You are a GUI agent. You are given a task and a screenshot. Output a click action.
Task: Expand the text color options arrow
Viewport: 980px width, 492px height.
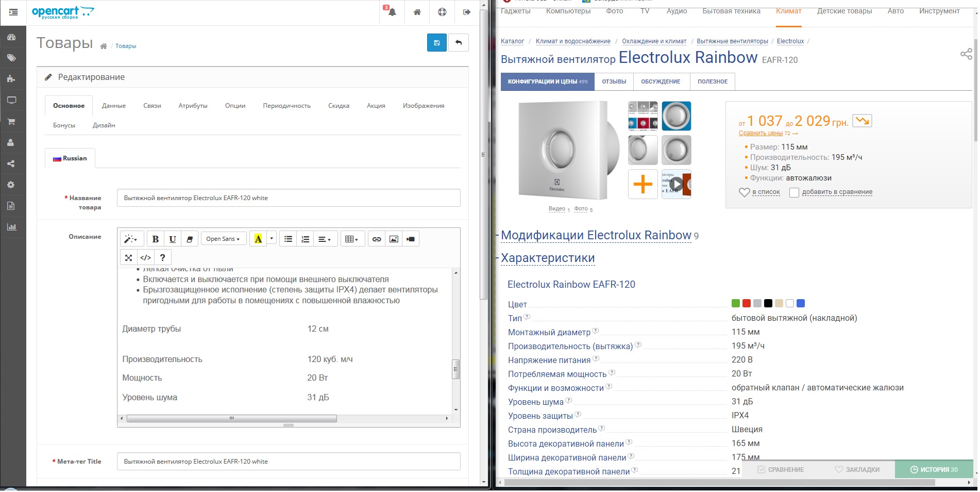pyautogui.click(x=272, y=239)
